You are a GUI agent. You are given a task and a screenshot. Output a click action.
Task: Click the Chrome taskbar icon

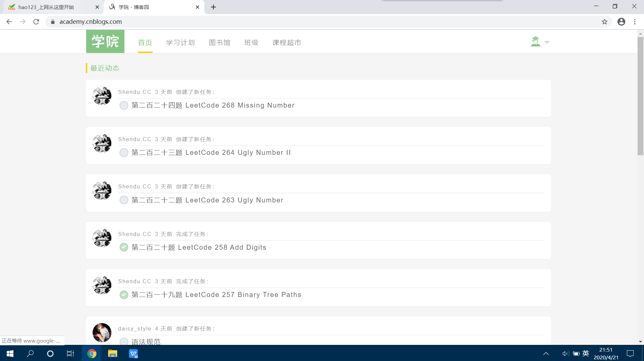tap(92, 353)
